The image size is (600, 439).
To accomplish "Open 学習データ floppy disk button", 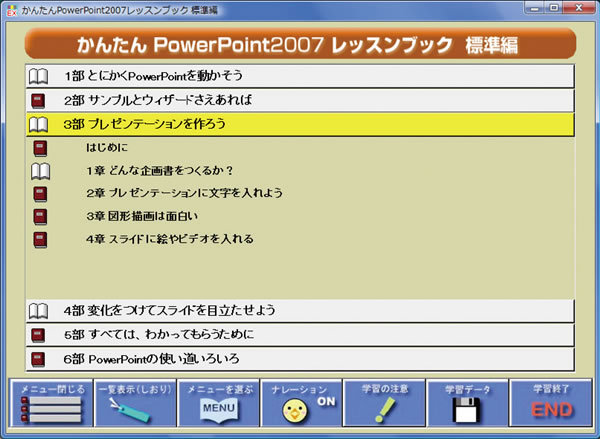I will [468, 403].
